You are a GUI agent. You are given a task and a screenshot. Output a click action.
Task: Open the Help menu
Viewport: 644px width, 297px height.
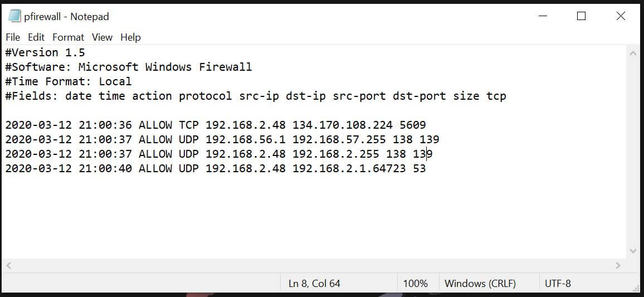[x=130, y=37]
